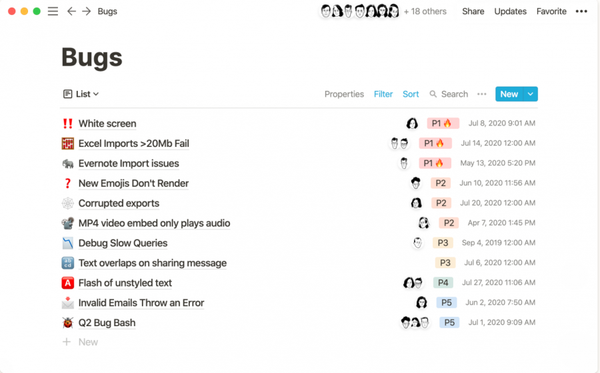Click the date Jul 27, 2020 11:06 AM
Screen dimensions: 600x373
click(498, 282)
